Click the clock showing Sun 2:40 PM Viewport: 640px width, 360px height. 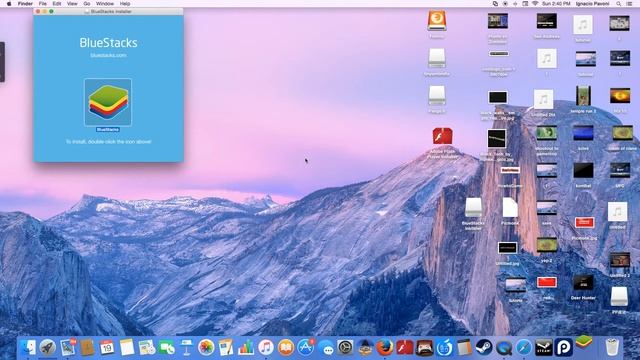coord(556,4)
